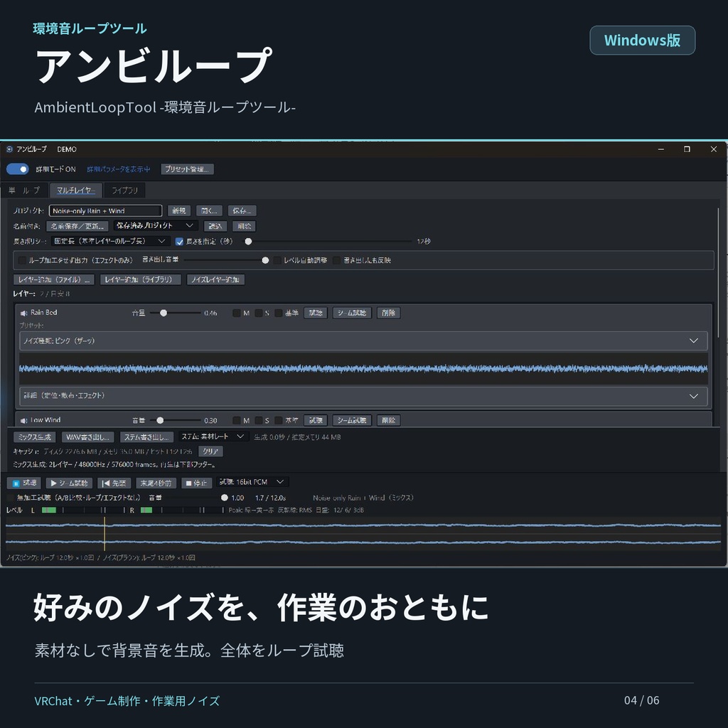Click the 詳細パラメータを表示中 text
This screenshot has height=728, width=728.
(119, 169)
